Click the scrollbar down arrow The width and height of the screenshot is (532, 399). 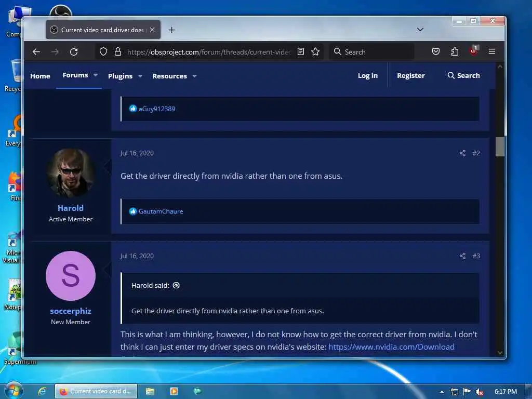tap(500, 353)
